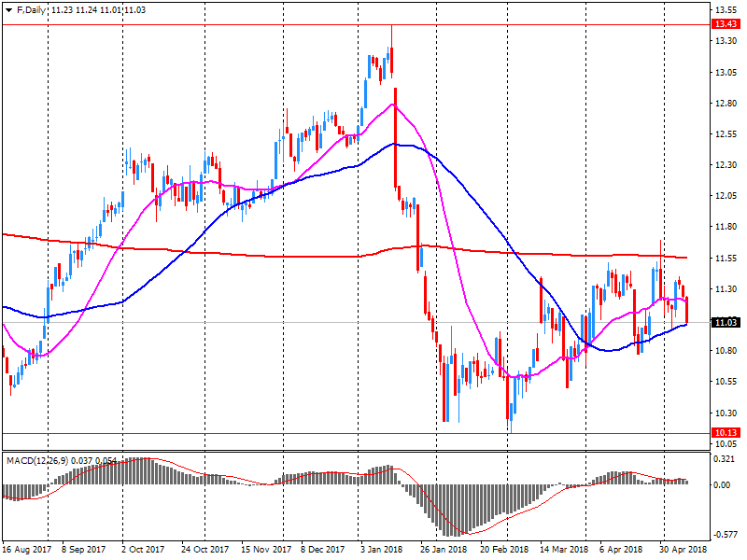Click the OHLC values 11.23 11.24 11.01 11.03
This screenshot has width=747, height=560.
coord(98,10)
